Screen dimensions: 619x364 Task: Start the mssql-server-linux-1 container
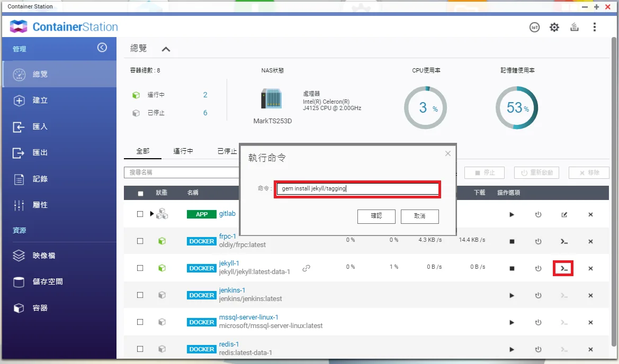tap(512, 323)
